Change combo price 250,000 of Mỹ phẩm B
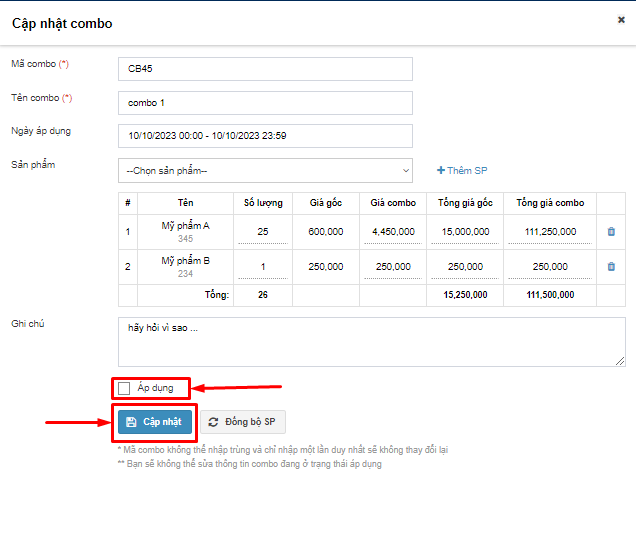The height and width of the screenshot is (545, 636). tap(392, 267)
